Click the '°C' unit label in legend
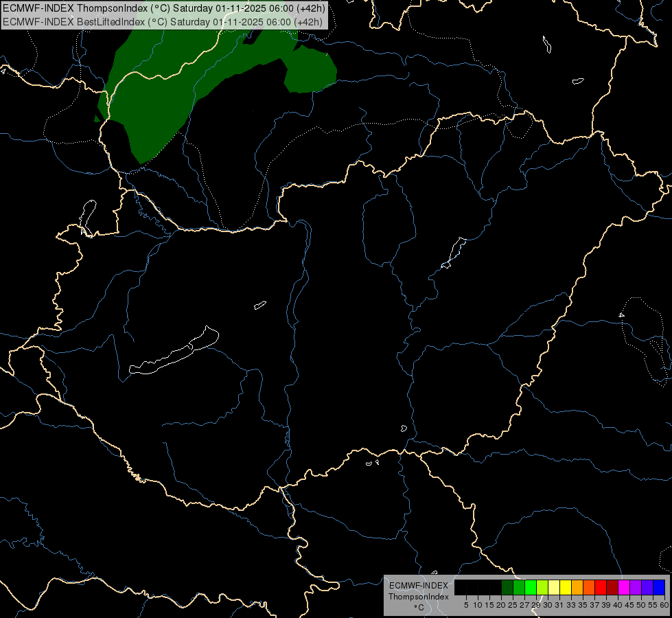 click(419, 608)
